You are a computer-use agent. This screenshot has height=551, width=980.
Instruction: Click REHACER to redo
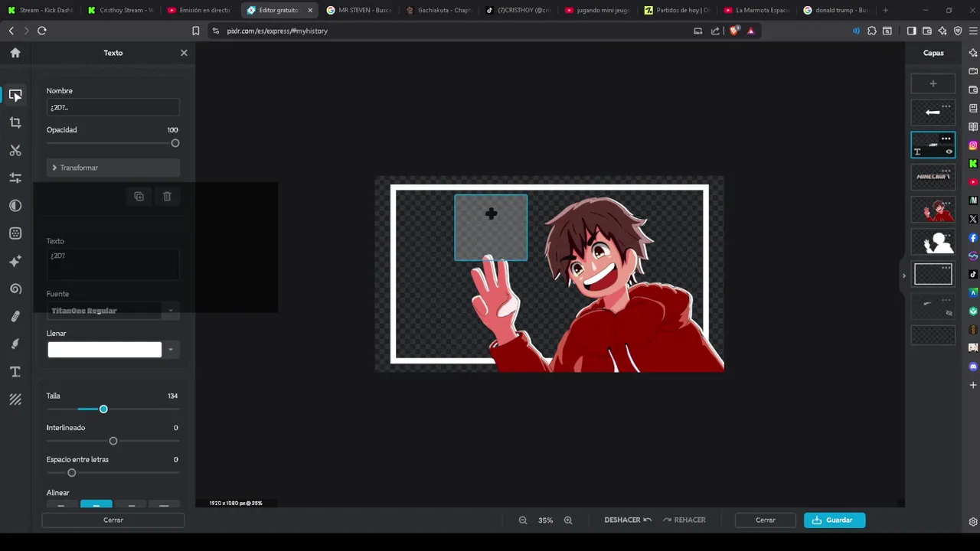point(684,520)
